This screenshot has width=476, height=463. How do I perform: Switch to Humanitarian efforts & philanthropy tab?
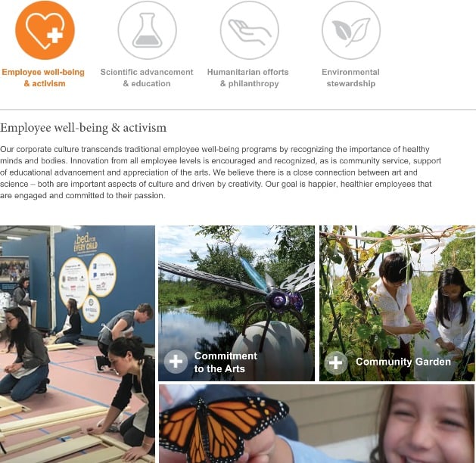[248, 78]
